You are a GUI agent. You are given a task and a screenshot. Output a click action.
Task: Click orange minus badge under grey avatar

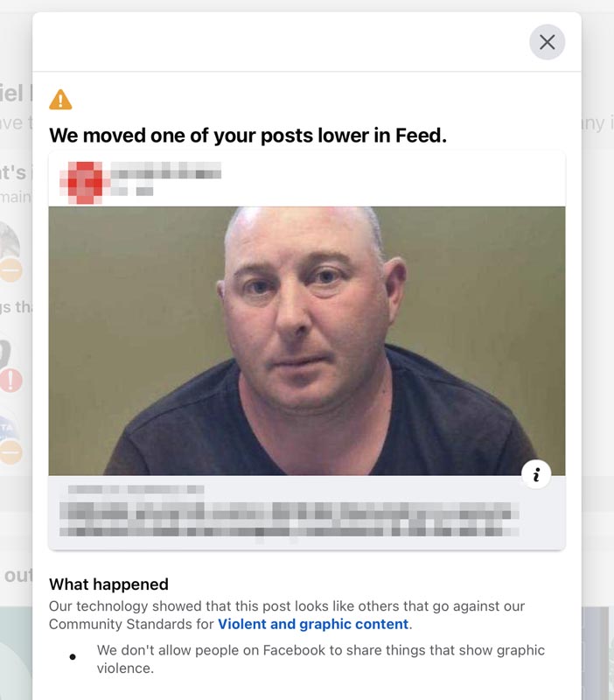[x=11, y=269]
